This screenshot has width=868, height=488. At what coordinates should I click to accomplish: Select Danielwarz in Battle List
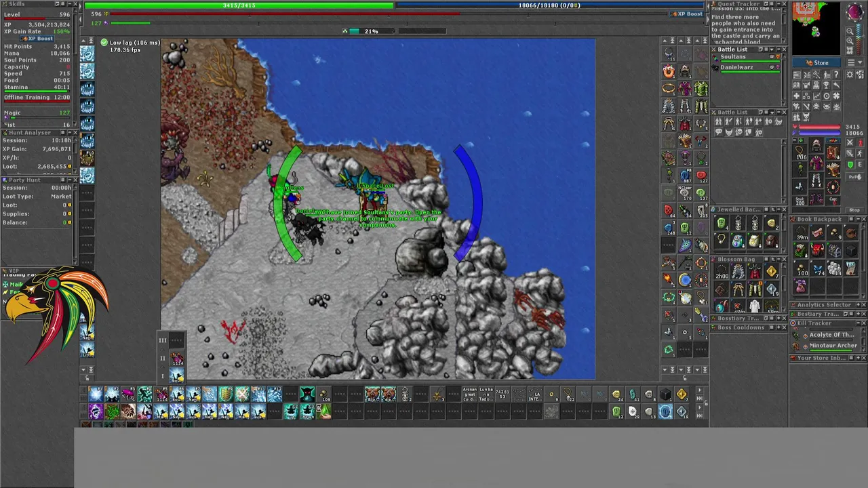(x=746, y=70)
